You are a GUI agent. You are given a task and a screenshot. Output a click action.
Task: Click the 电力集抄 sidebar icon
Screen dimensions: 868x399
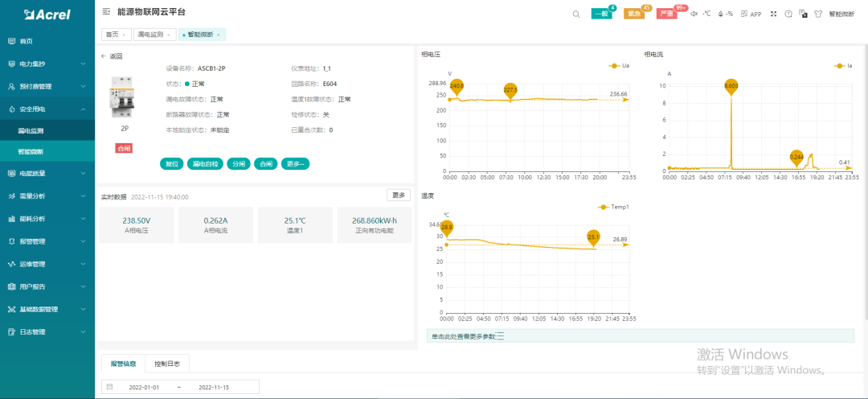click(x=11, y=64)
